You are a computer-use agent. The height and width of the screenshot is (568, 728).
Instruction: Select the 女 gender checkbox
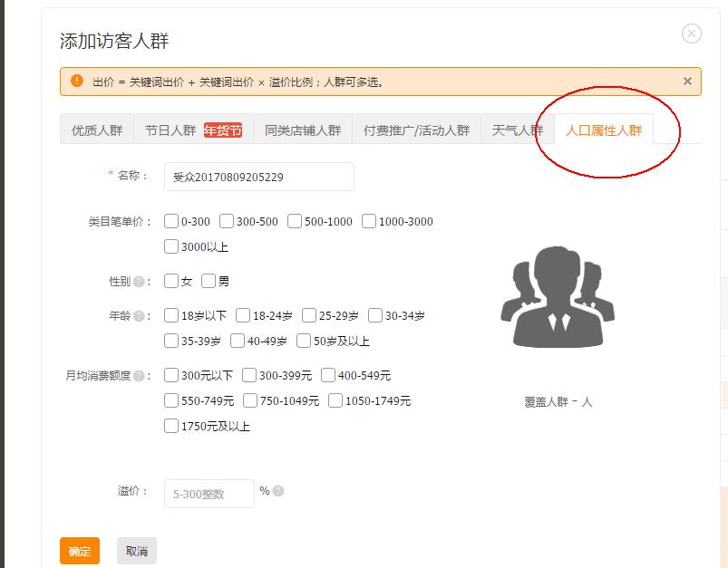(x=173, y=280)
